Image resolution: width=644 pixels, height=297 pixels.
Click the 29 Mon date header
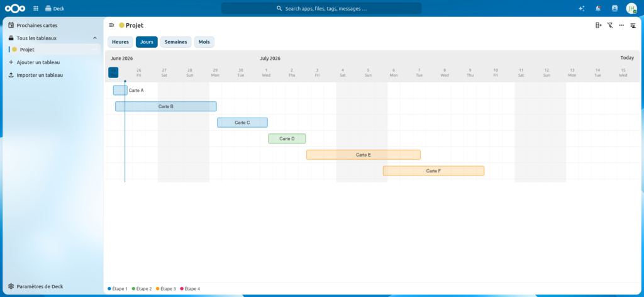(215, 72)
